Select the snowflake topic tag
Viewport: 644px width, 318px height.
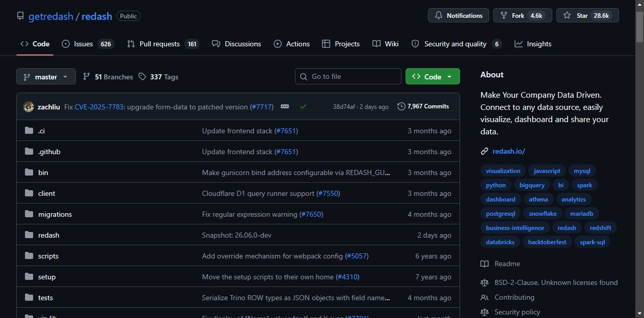[543, 214]
